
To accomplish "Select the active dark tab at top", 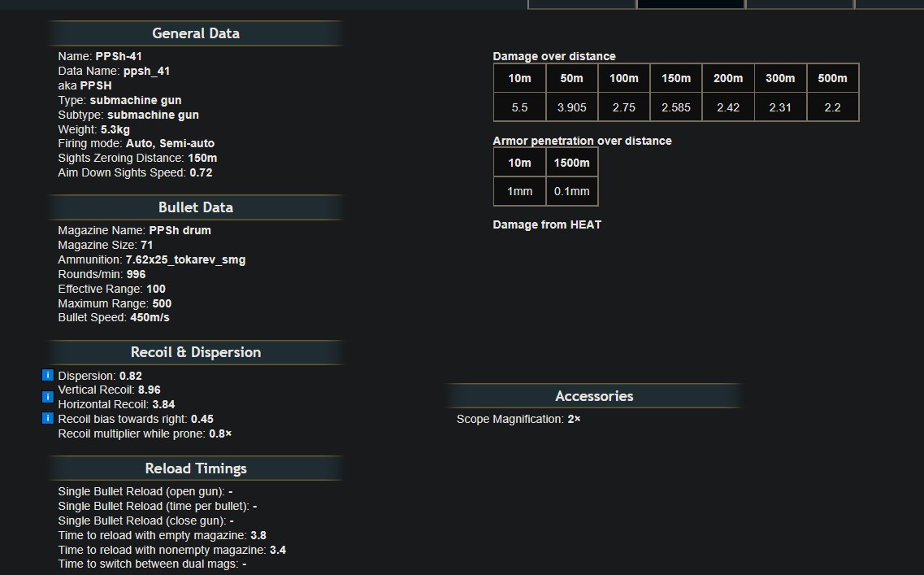I will click(x=690, y=4).
